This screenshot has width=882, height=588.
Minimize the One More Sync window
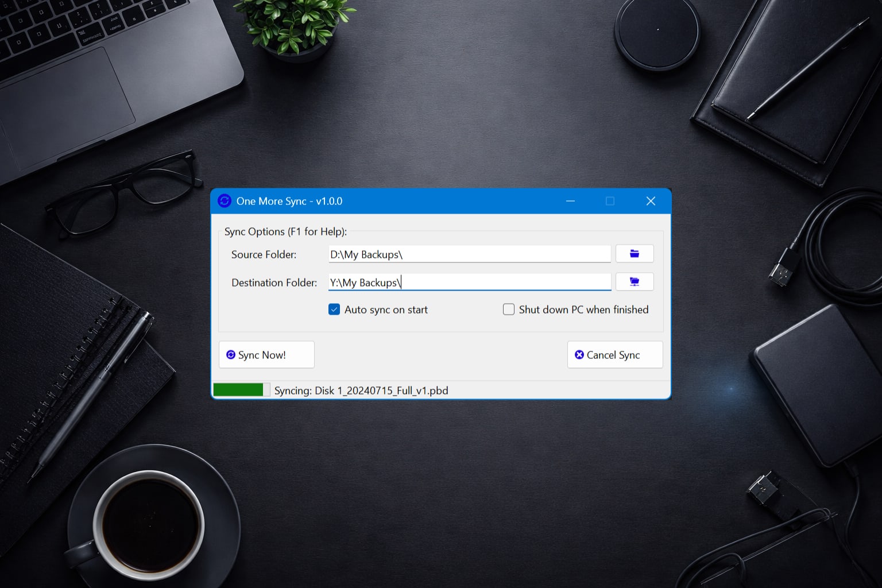click(x=570, y=201)
